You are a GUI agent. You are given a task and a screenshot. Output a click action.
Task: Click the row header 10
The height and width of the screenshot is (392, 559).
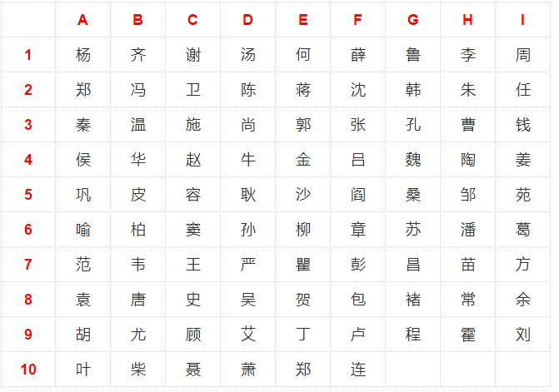pos(28,370)
